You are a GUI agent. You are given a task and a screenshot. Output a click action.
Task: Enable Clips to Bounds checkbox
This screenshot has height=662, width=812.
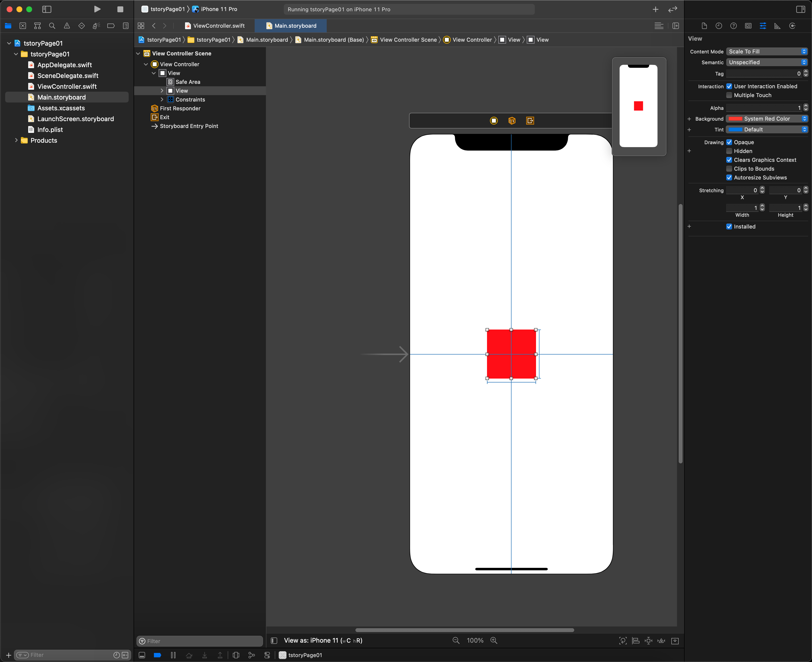tap(729, 168)
